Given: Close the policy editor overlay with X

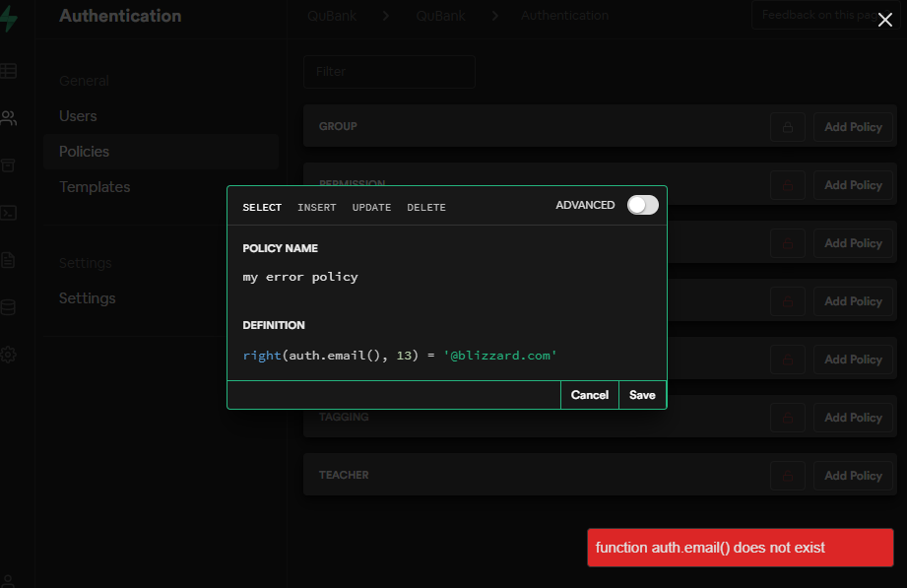Looking at the screenshot, I should pos(884,21).
